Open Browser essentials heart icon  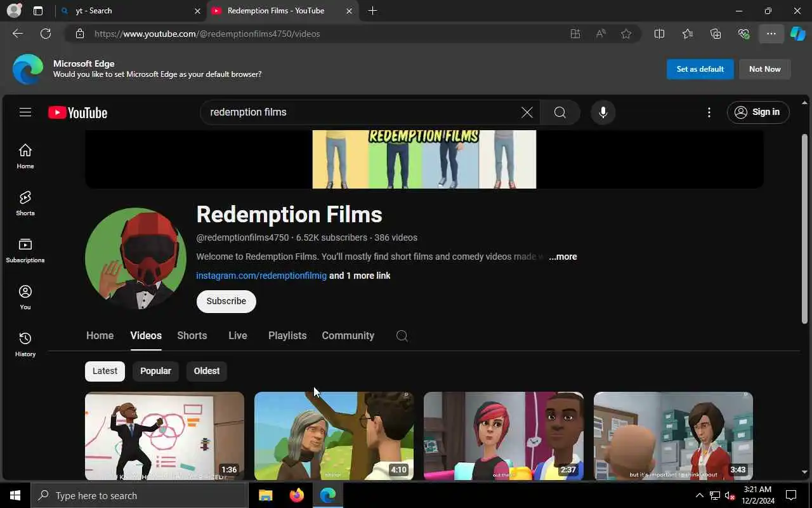[743, 34]
